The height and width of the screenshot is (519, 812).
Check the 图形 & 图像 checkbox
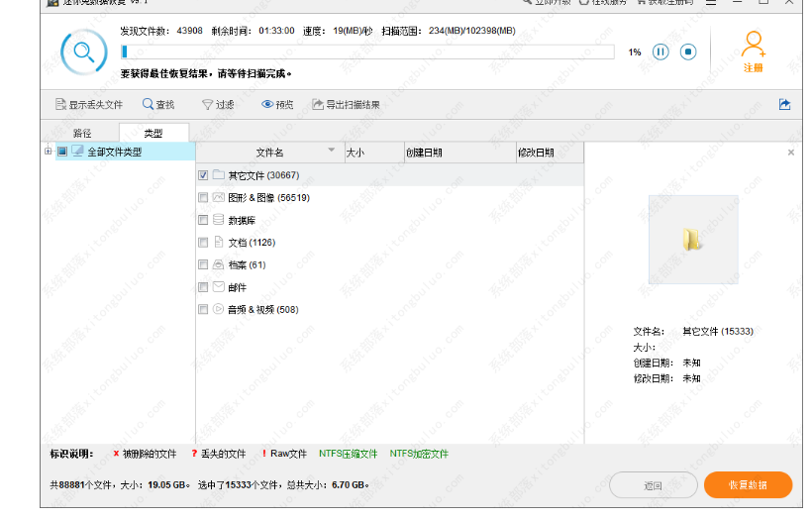pos(203,198)
